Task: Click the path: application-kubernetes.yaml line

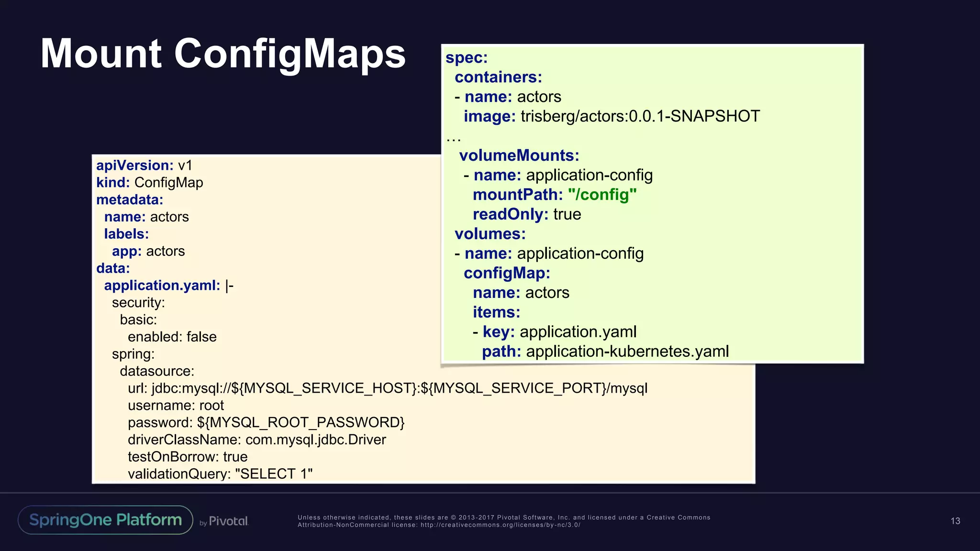Action: coord(605,352)
